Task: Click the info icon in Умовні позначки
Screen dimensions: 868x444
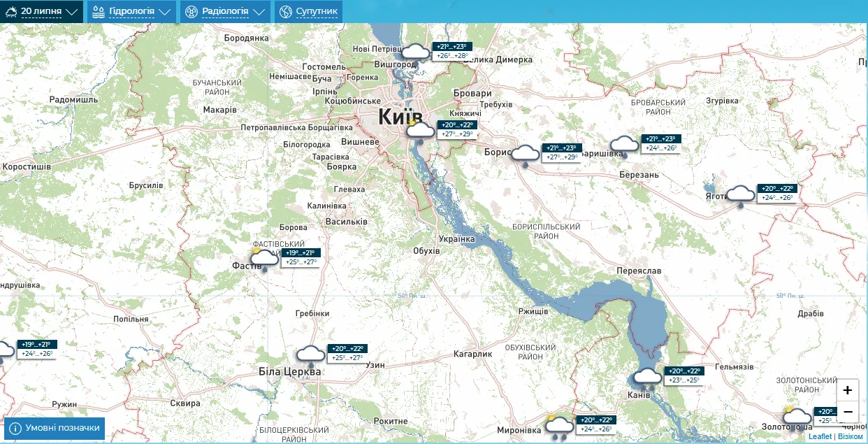Action: pyautogui.click(x=15, y=428)
